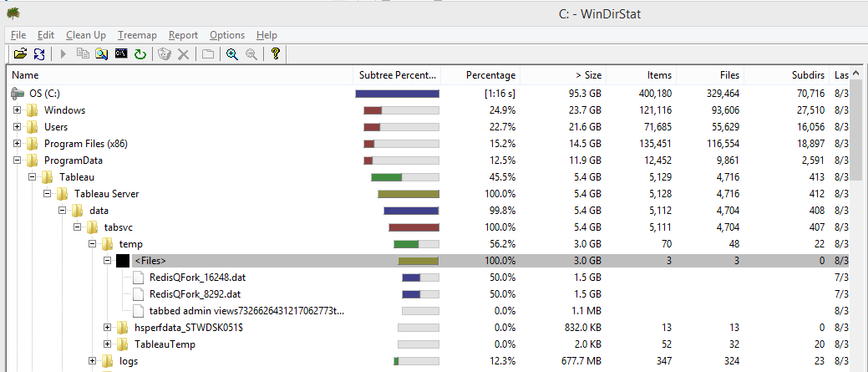Viewport: 868px width, 372px height.
Task: Click the blue subtree bar of OS (C:)
Action: [x=397, y=94]
